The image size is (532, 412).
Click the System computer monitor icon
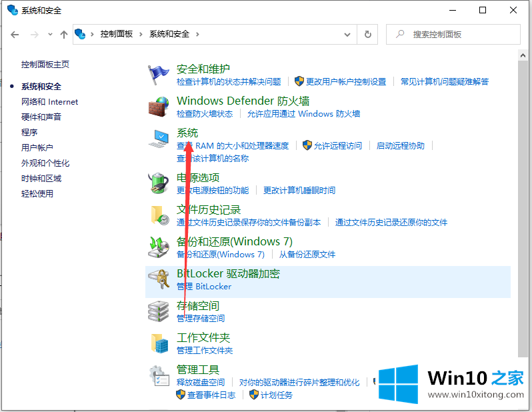coord(158,139)
